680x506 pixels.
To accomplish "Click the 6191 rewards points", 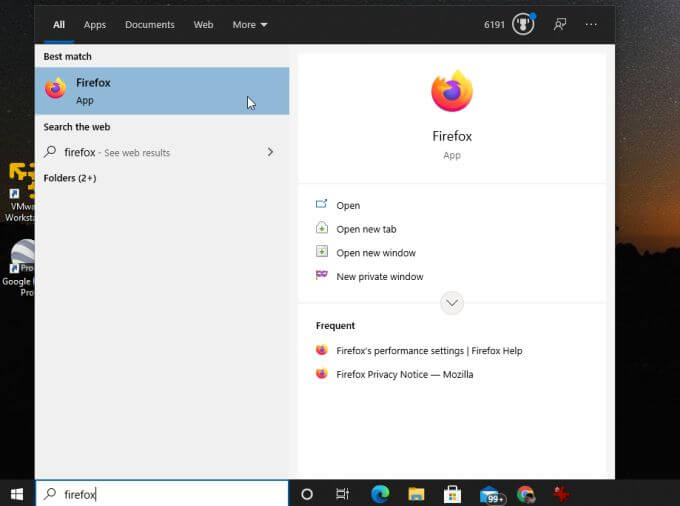I will 494,25.
